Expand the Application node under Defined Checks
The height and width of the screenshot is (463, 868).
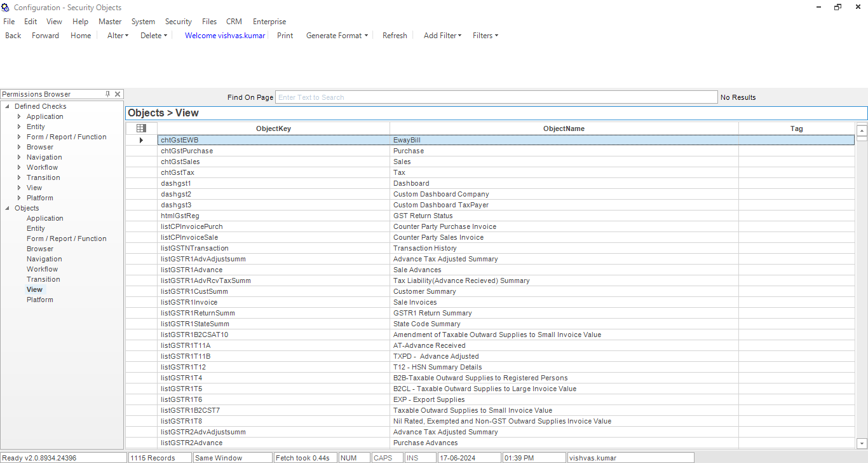click(x=19, y=116)
